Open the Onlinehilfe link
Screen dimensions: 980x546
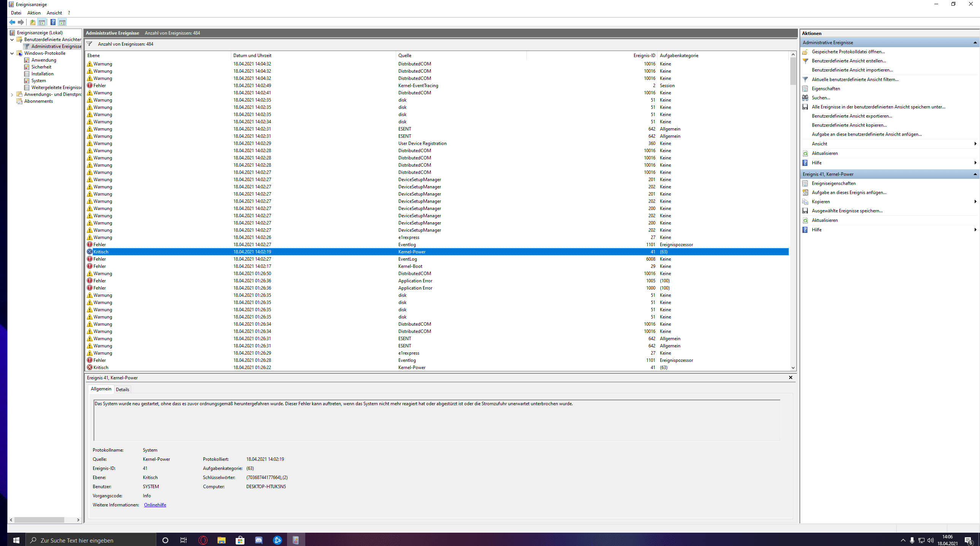[155, 505]
